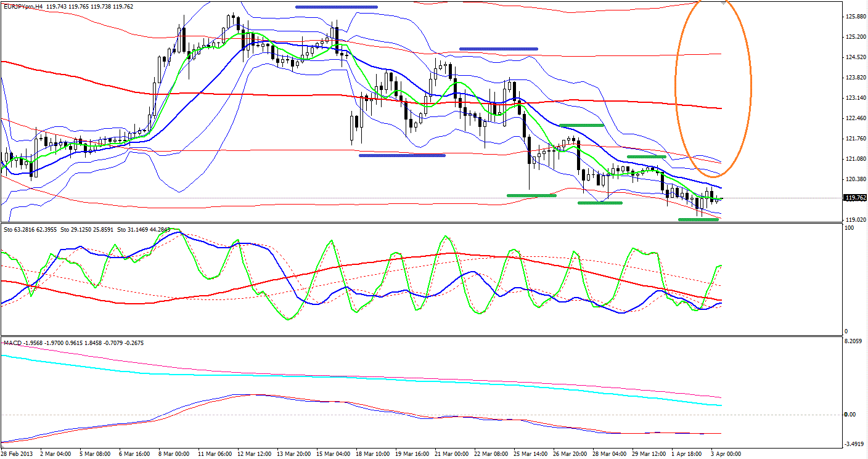Click the 120.380 price axis label

[856, 179]
